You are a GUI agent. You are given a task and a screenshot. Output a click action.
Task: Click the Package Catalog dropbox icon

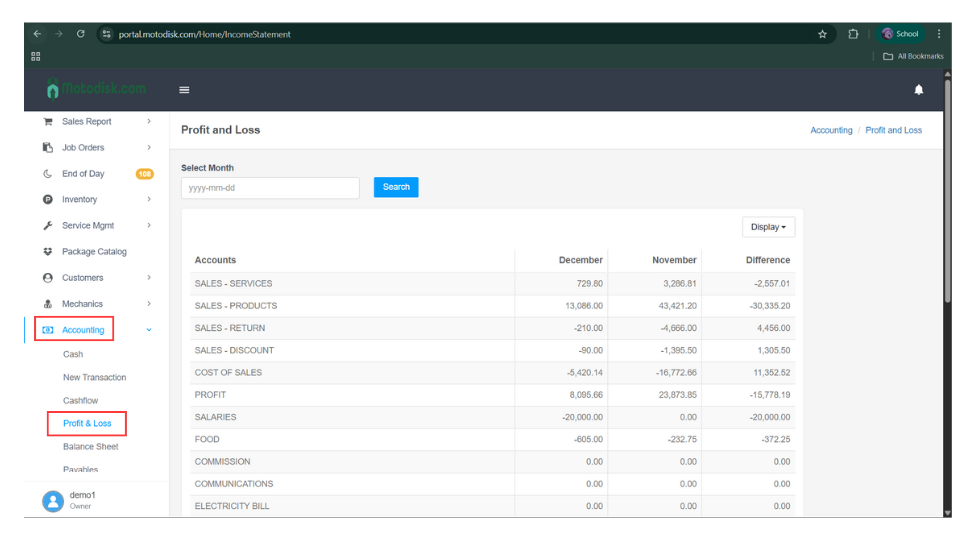click(x=47, y=252)
